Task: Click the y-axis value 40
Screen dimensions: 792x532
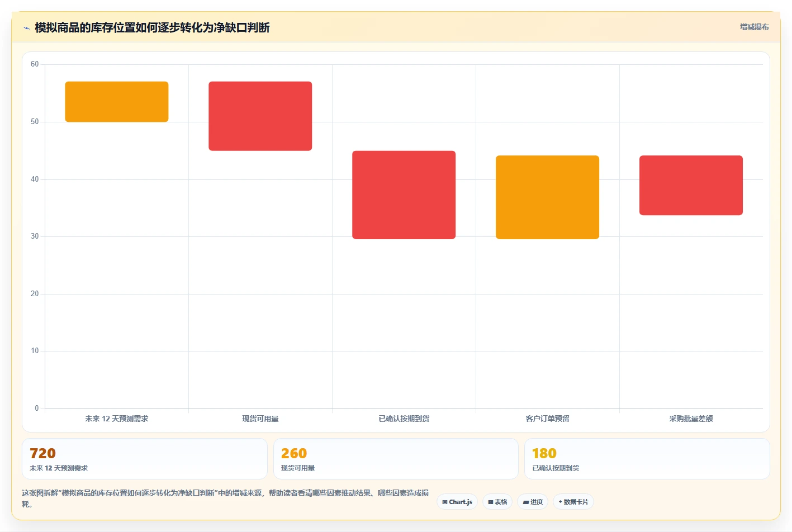Action: pyautogui.click(x=35, y=179)
